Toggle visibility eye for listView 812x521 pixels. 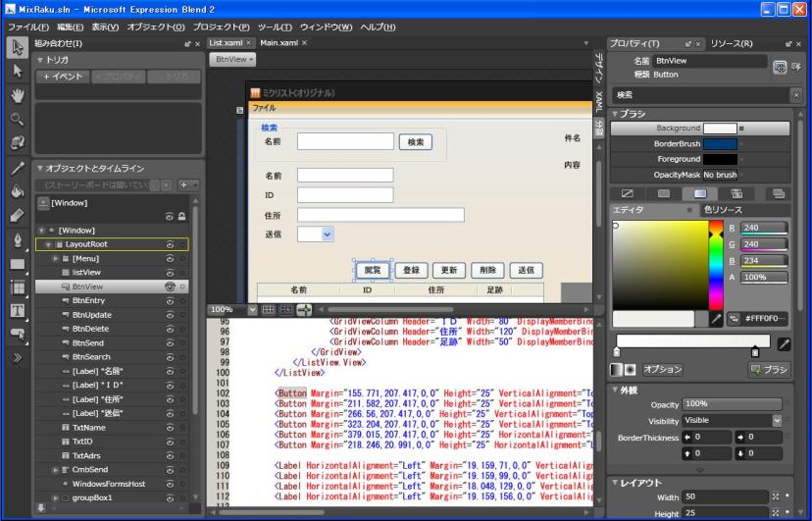coord(170,273)
